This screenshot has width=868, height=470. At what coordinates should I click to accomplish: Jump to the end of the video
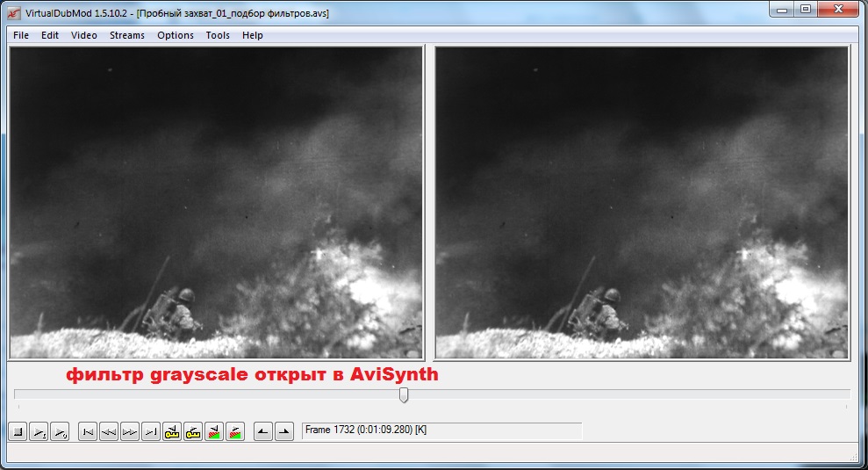(x=151, y=431)
